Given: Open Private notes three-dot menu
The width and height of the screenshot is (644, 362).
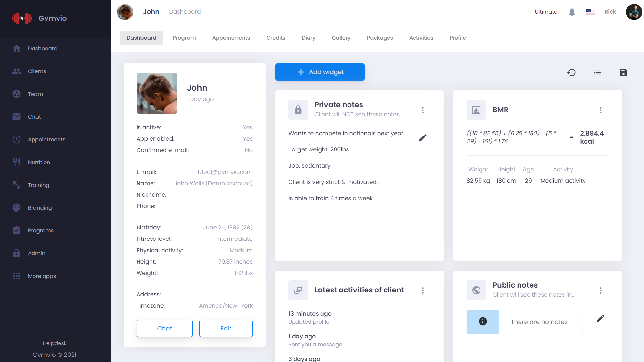Looking at the screenshot, I should click(x=423, y=110).
